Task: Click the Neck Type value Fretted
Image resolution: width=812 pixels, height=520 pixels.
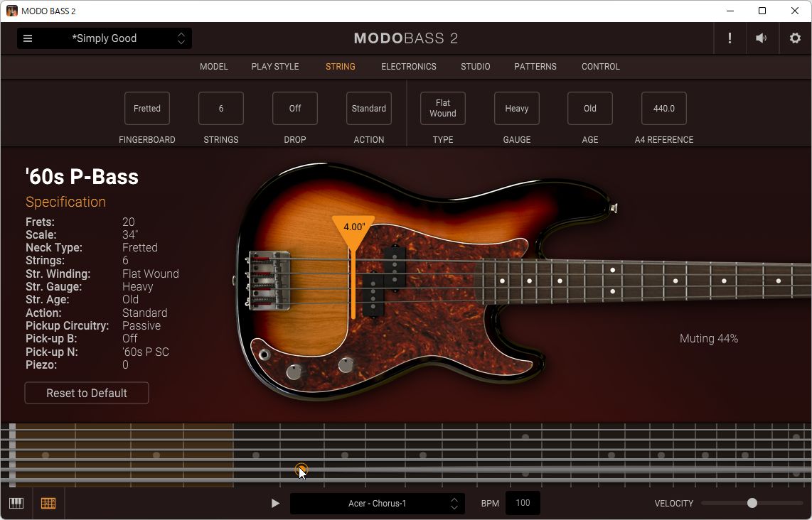Action: (140, 248)
